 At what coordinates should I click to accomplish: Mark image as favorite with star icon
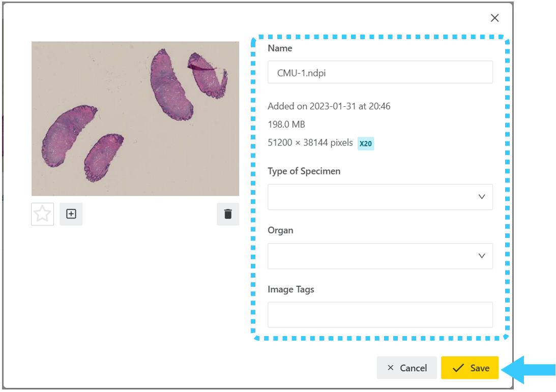[x=43, y=214]
